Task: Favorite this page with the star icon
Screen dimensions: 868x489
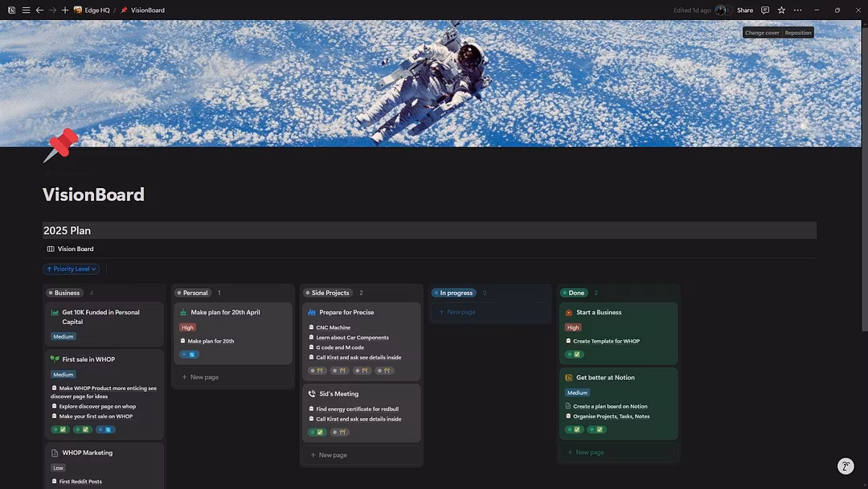Action: 781,10
